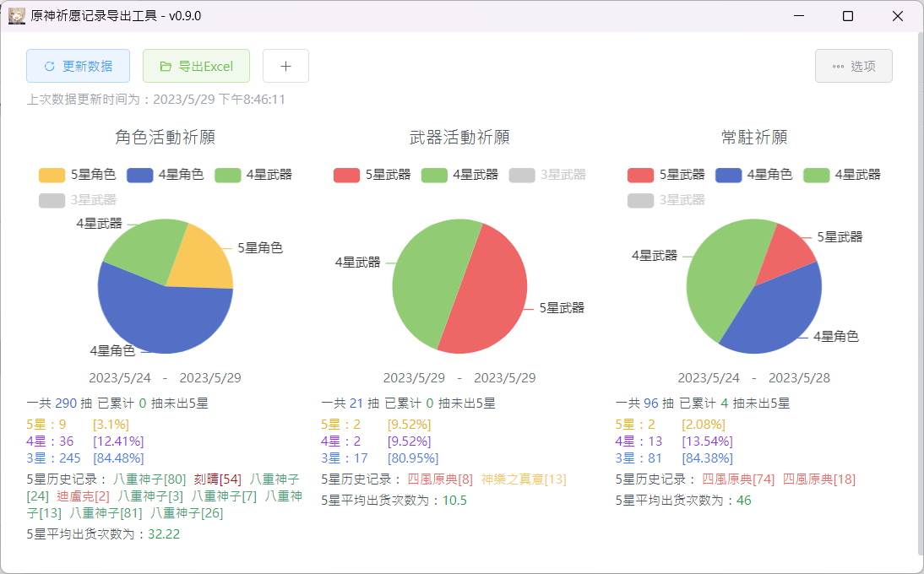Click 八重神子[81] history entry
924x574 pixels.
coord(106,513)
